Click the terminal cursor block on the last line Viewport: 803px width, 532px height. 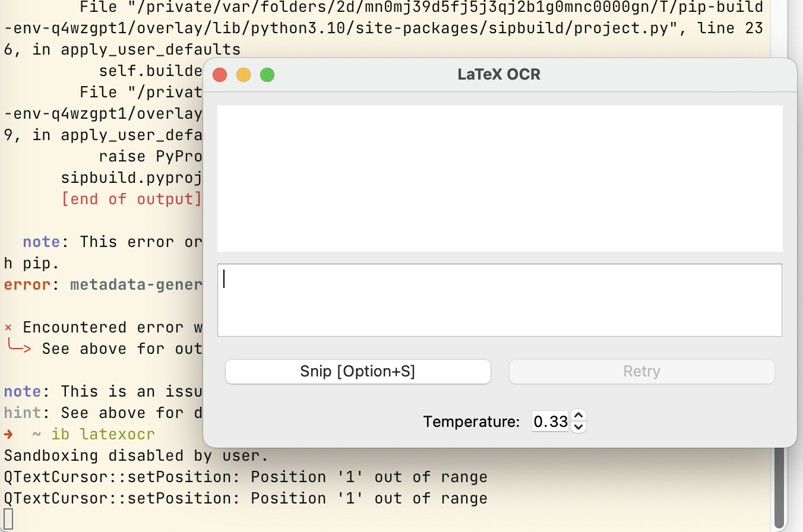click(x=8, y=520)
